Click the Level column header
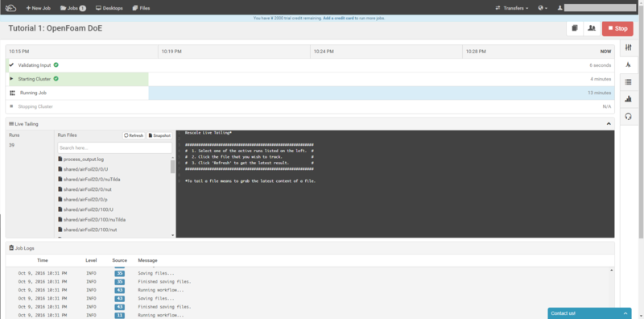644x319 pixels. click(x=91, y=260)
